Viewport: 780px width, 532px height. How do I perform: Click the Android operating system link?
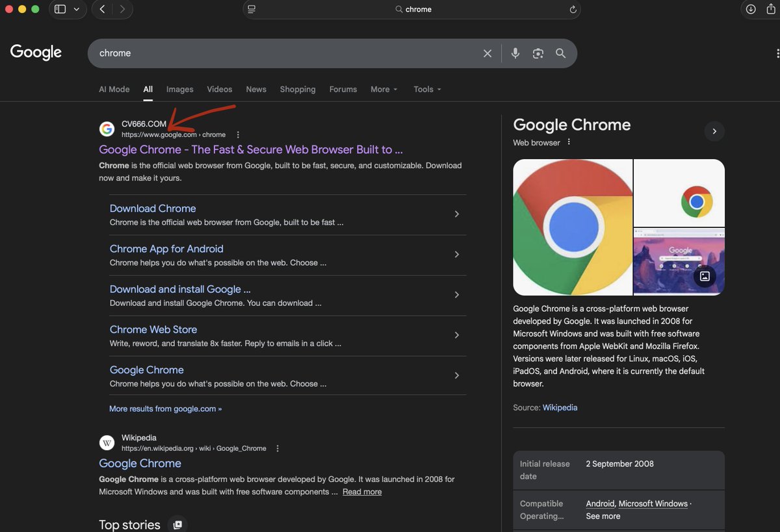[x=600, y=503]
